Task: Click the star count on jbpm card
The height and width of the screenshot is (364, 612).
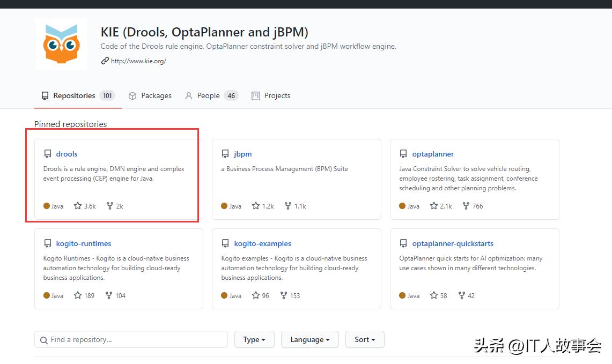Action: 268,206
